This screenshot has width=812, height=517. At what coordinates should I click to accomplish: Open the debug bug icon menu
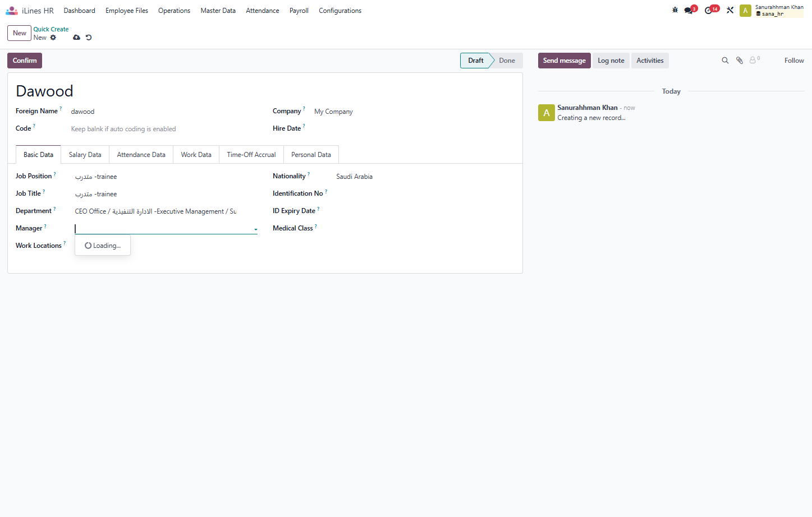[x=675, y=10]
